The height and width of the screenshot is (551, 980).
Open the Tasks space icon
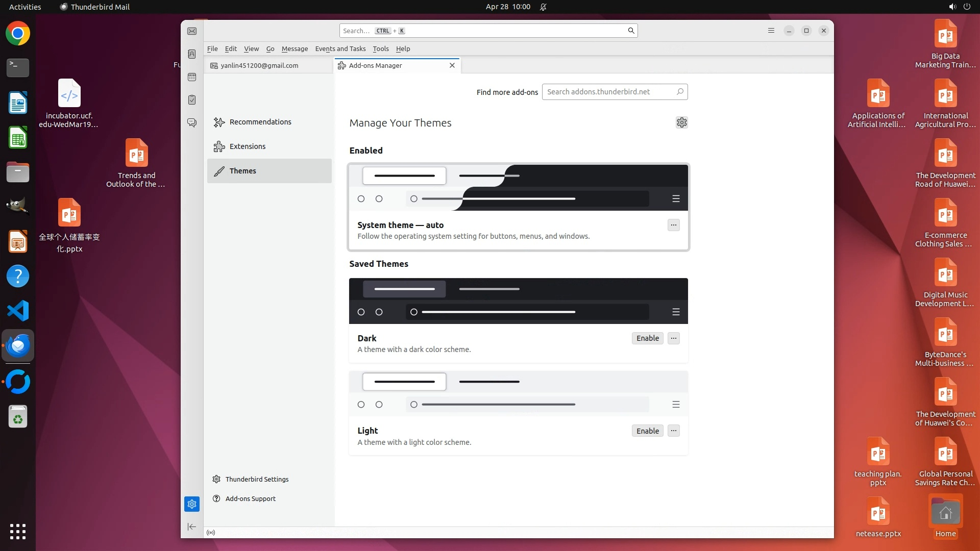tap(192, 100)
